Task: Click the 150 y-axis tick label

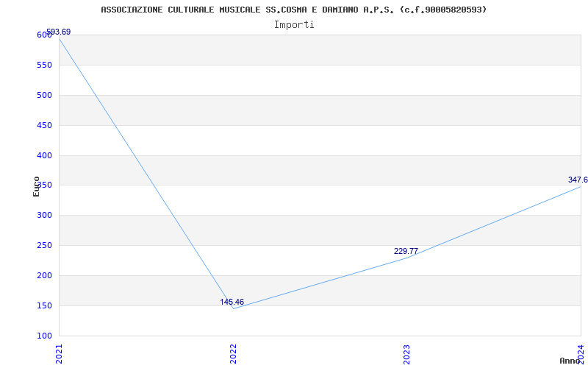Action: click(x=44, y=305)
